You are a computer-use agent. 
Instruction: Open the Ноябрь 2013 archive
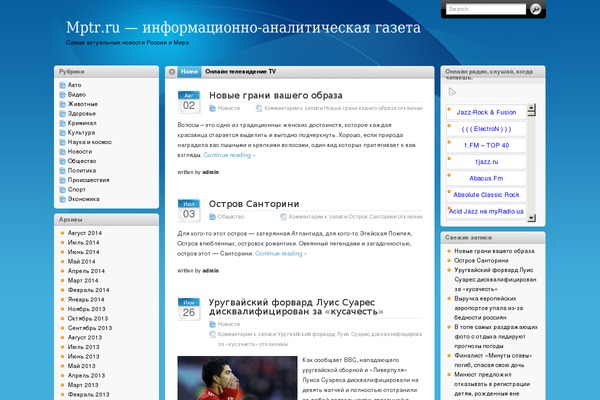pos(86,309)
